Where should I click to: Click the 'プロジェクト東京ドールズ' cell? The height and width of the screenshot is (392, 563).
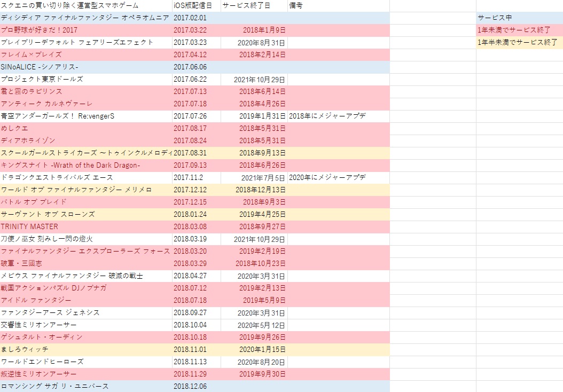point(86,80)
